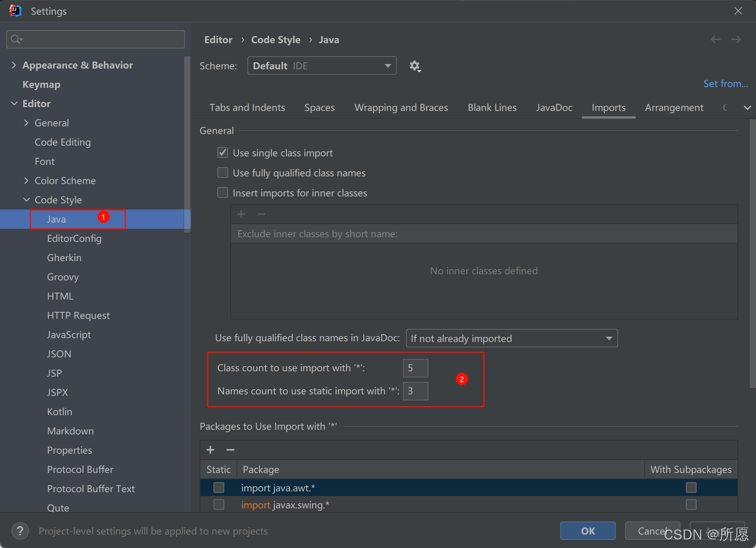Switch to Blank Lines tab
756x548 pixels.
coord(492,107)
